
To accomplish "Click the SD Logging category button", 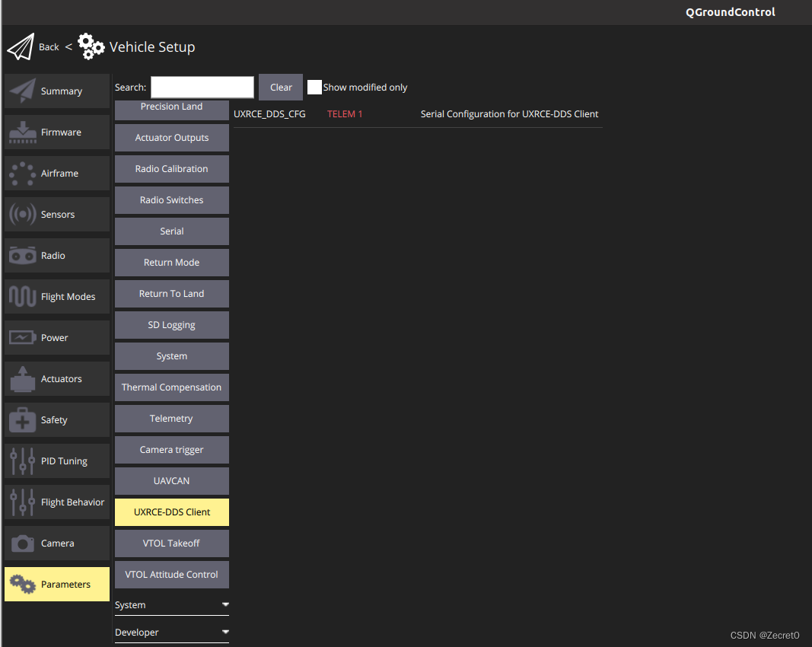I will pyautogui.click(x=171, y=325).
